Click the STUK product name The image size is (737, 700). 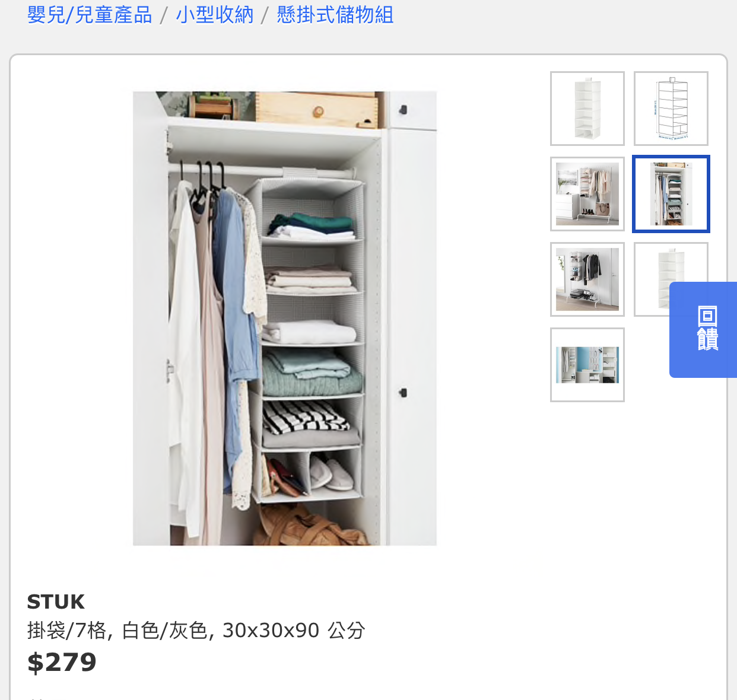point(56,602)
